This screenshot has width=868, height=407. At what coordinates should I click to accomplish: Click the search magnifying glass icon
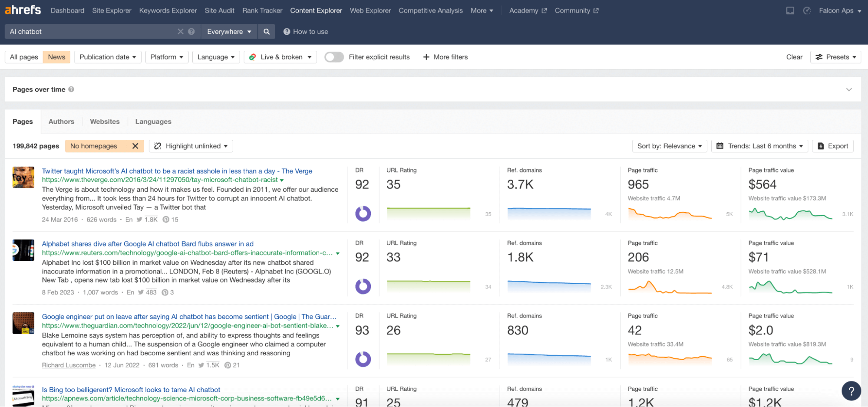coord(267,31)
